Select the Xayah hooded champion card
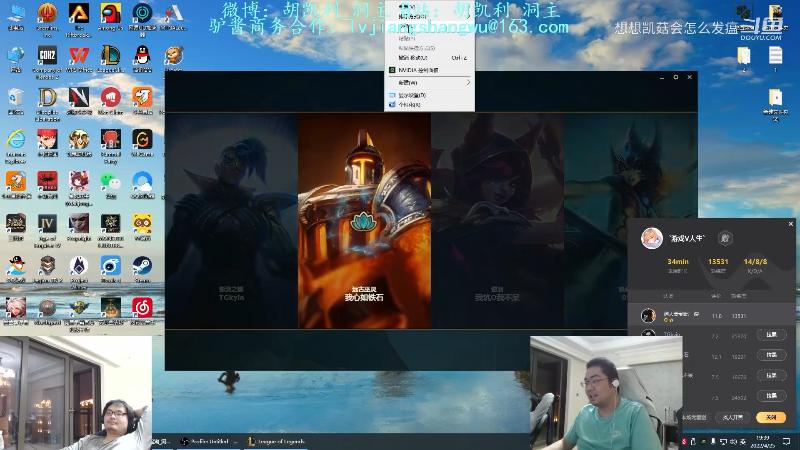Screen dimensions: 800x450 [x=497, y=221]
